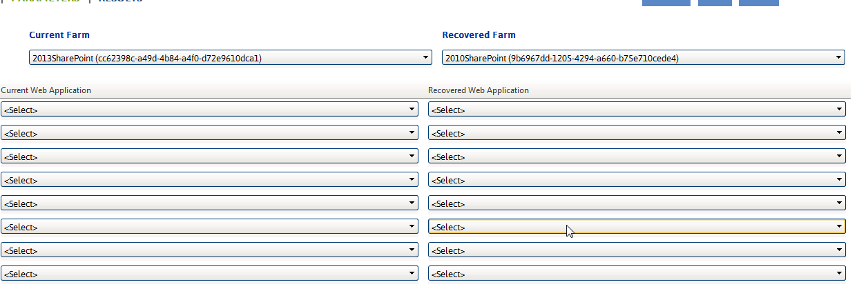
Task: Click the 'Current Web Application' column header
Action: (x=46, y=90)
